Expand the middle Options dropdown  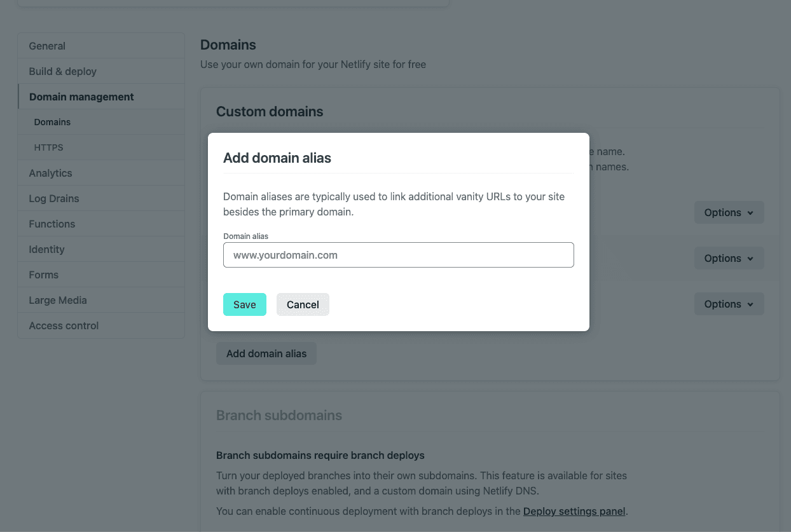coord(729,258)
